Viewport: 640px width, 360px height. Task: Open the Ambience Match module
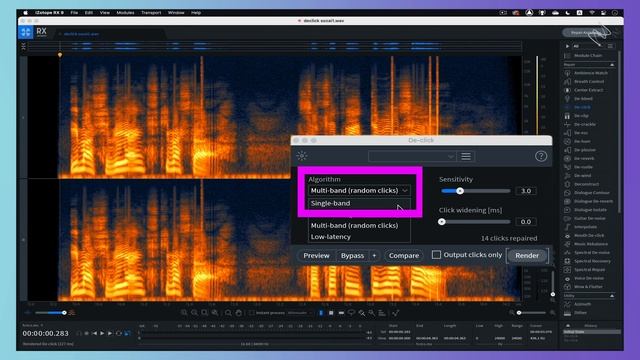pos(590,73)
